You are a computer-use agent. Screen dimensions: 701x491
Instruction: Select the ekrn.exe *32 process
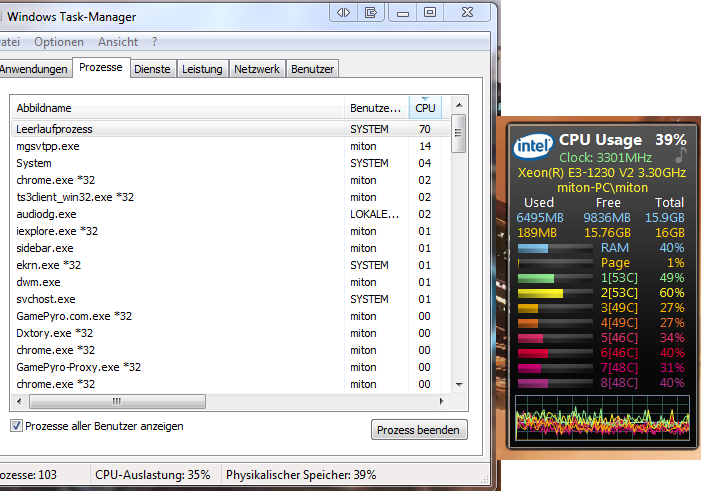pos(230,265)
